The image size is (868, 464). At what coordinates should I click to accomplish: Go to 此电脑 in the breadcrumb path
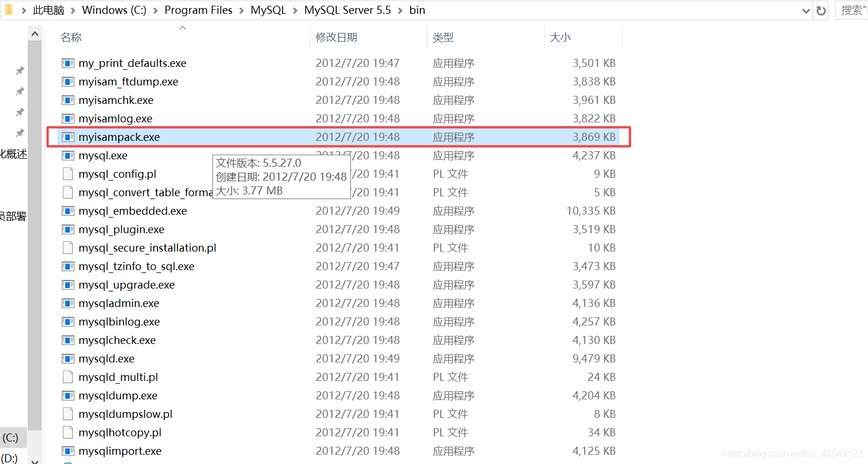tap(49, 10)
